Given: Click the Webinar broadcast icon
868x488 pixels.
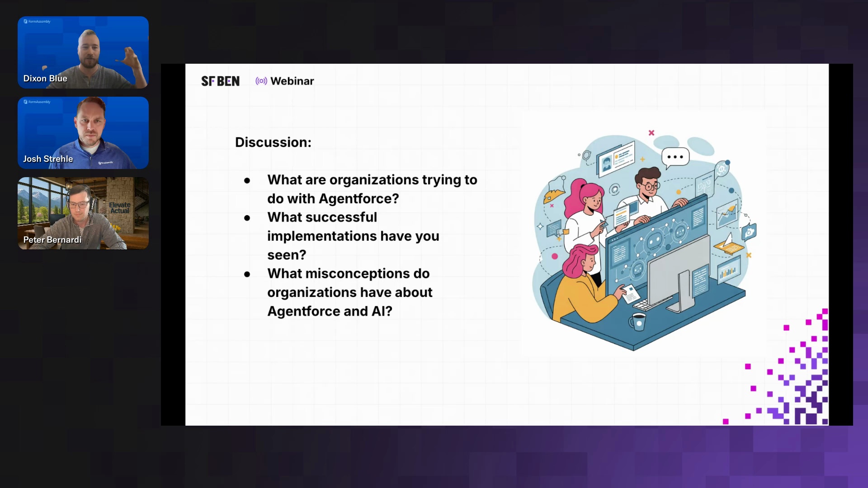Looking at the screenshot, I should pos(261,81).
